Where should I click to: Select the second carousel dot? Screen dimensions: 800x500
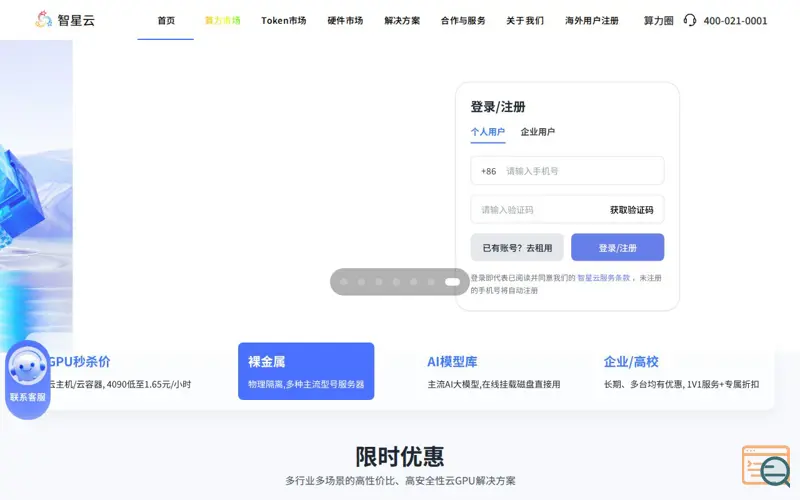361,282
